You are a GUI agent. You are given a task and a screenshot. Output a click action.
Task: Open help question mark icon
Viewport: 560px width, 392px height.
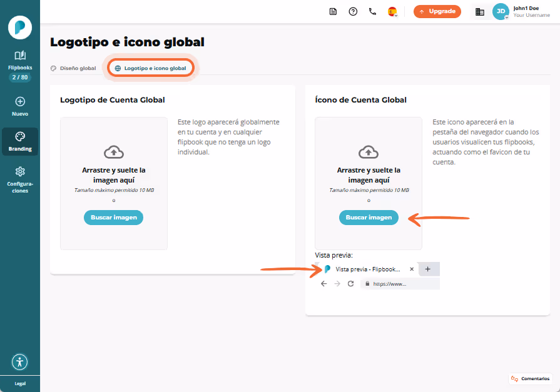coord(353,12)
